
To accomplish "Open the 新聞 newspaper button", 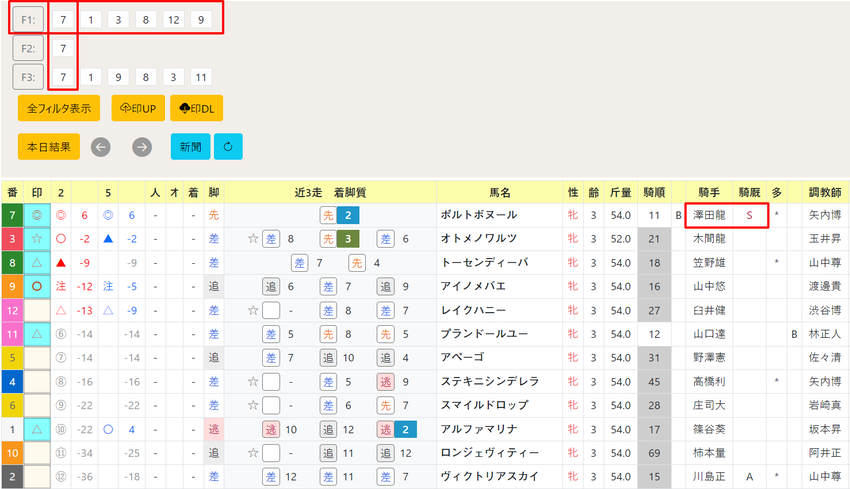I will tap(190, 146).
